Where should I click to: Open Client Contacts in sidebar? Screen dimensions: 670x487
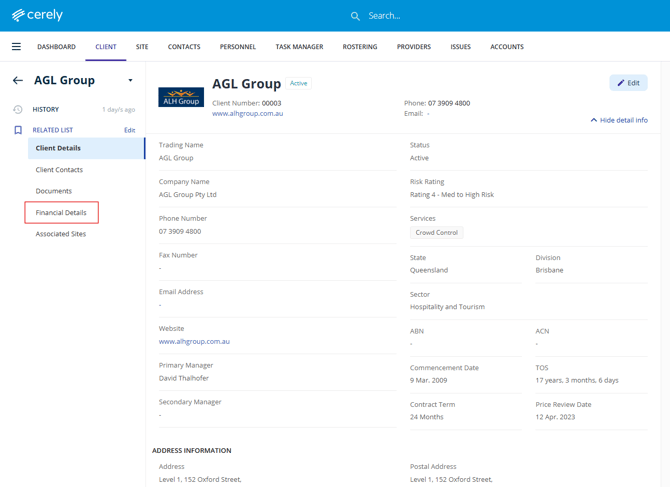coord(59,170)
